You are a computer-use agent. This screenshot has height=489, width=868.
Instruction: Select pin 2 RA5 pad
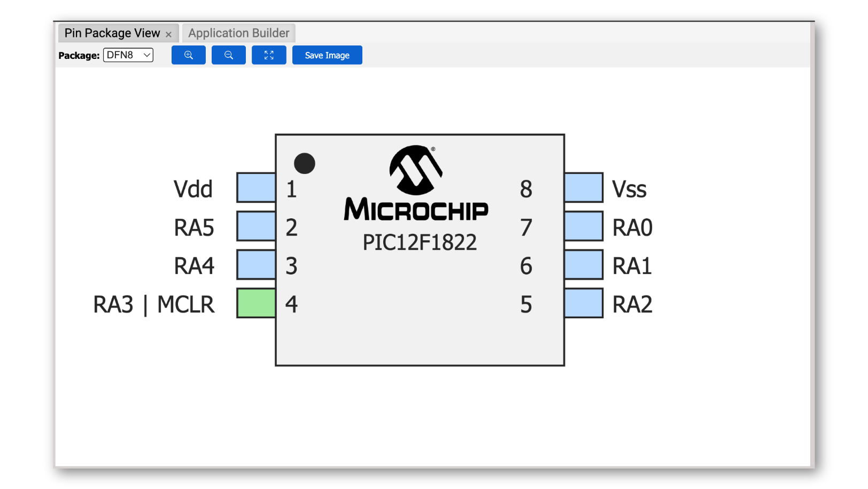[257, 226]
